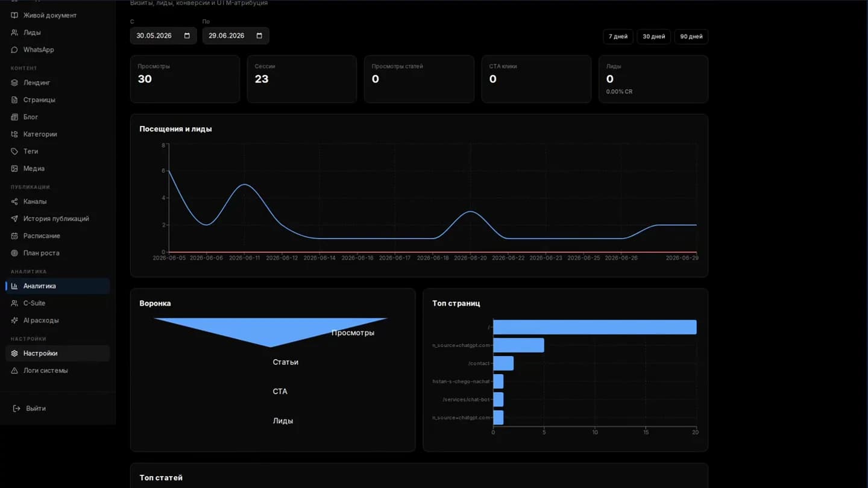The width and height of the screenshot is (868, 488).
Task: Open WhatsApp via its sidebar icon
Action: (x=14, y=49)
